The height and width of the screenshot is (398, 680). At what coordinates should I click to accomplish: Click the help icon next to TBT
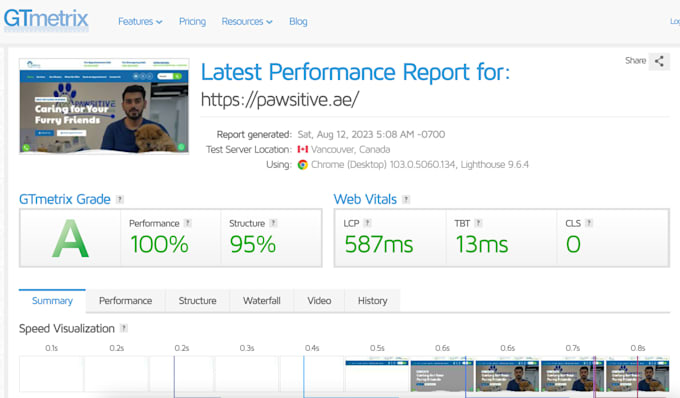coord(478,223)
